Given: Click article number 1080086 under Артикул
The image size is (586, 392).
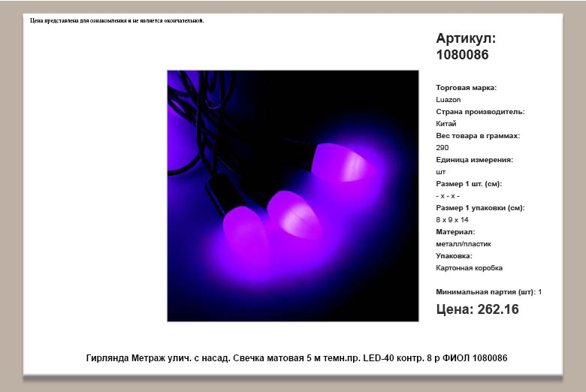Looking at the screenshot, I should click(462, 55).
